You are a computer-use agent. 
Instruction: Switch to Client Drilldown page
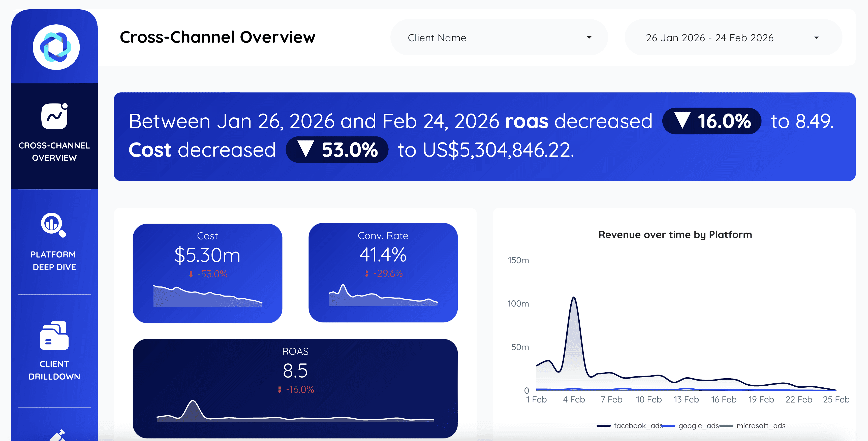point(54,370)
